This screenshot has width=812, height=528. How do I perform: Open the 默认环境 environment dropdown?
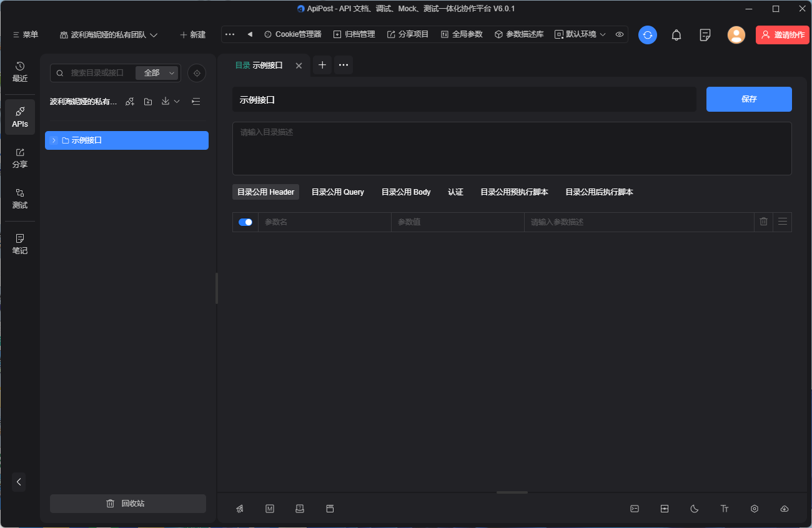[x=581, y=34]
